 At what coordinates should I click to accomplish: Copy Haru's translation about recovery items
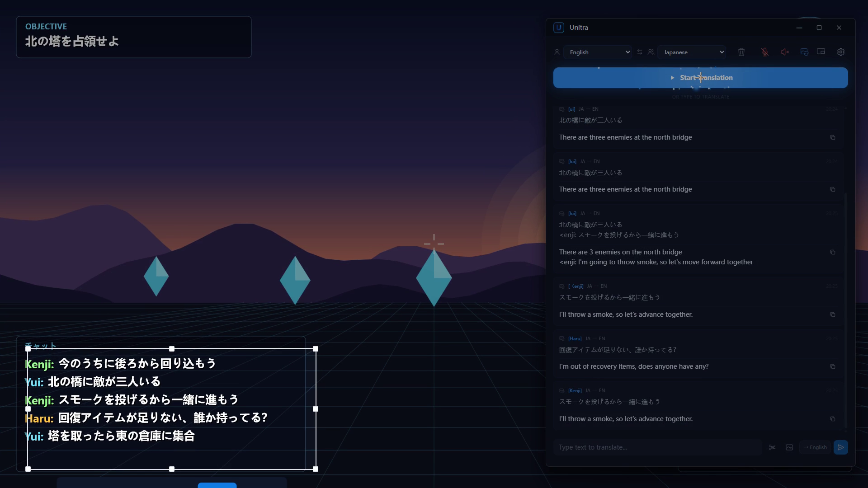(x=832, y=366)
